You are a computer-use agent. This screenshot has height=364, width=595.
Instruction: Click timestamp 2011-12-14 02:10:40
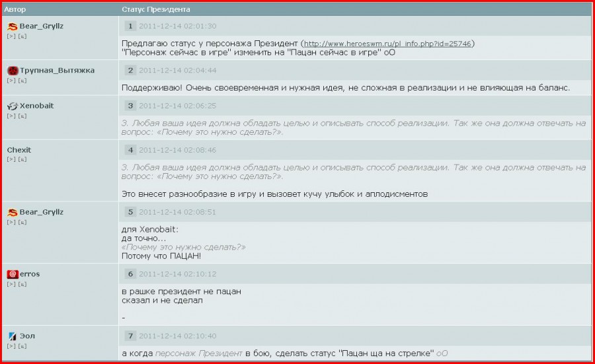(178, 336)
